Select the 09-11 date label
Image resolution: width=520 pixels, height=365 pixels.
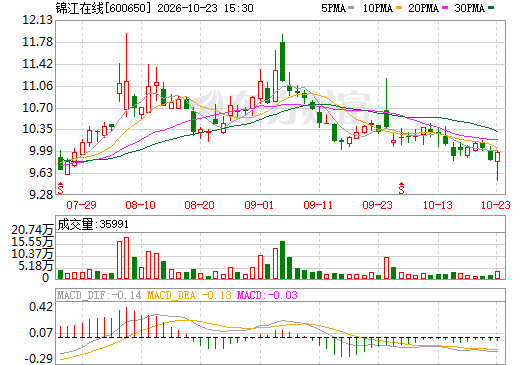[318, 205]
